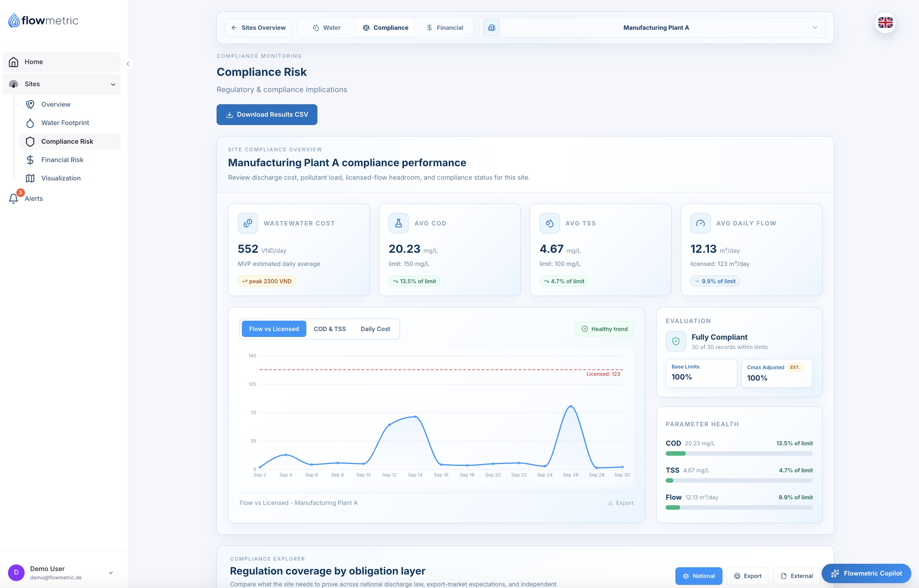
Task: Click the TSS parameter health progress bar
Action: (739, 480)
